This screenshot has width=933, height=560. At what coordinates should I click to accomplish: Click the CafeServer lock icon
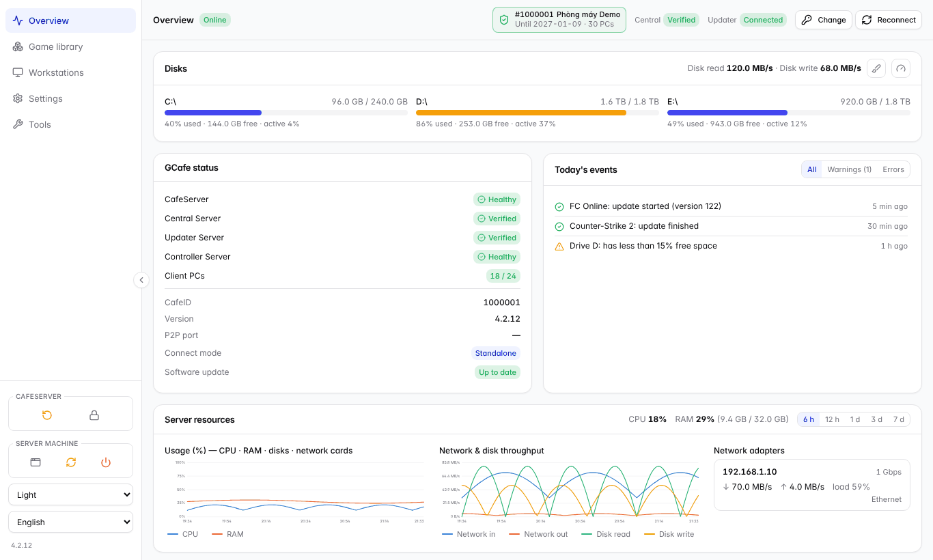point(94,415)
